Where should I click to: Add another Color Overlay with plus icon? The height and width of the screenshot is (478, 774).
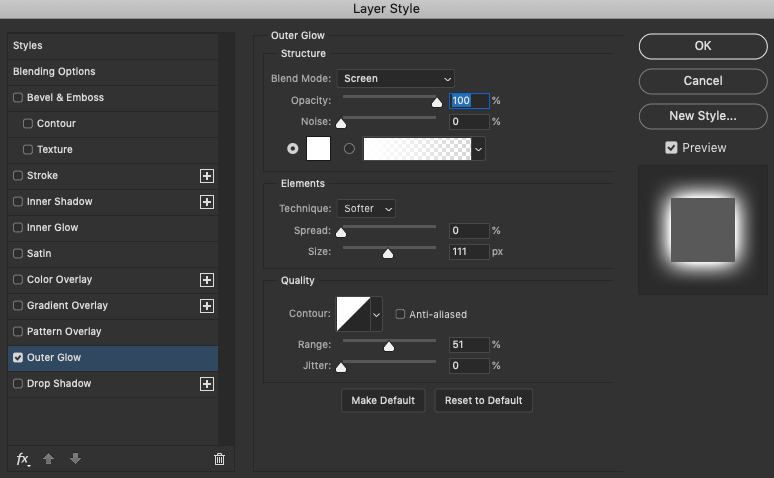click(207, 280)
